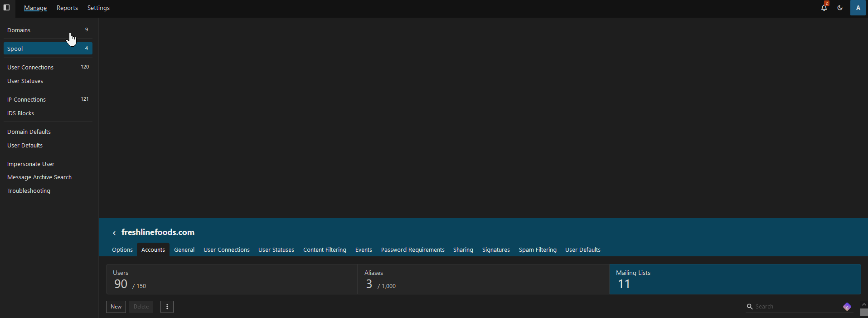This screenshot has height=318, width=868.
Task: Type in the Search field
Action: (x=793, y=307)
